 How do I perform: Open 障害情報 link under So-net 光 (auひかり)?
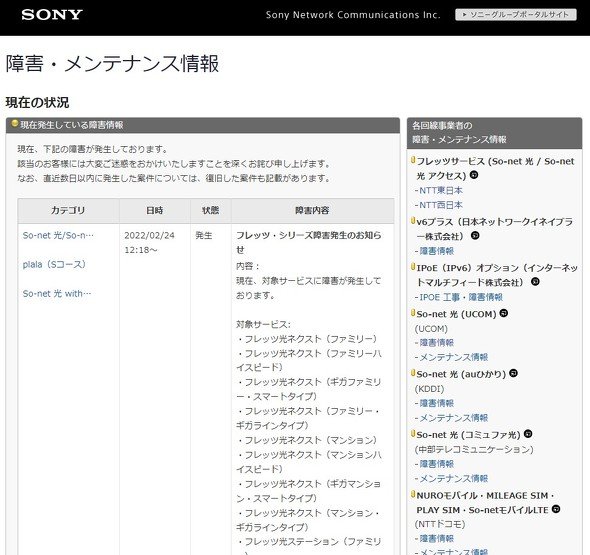coord(436,403)
